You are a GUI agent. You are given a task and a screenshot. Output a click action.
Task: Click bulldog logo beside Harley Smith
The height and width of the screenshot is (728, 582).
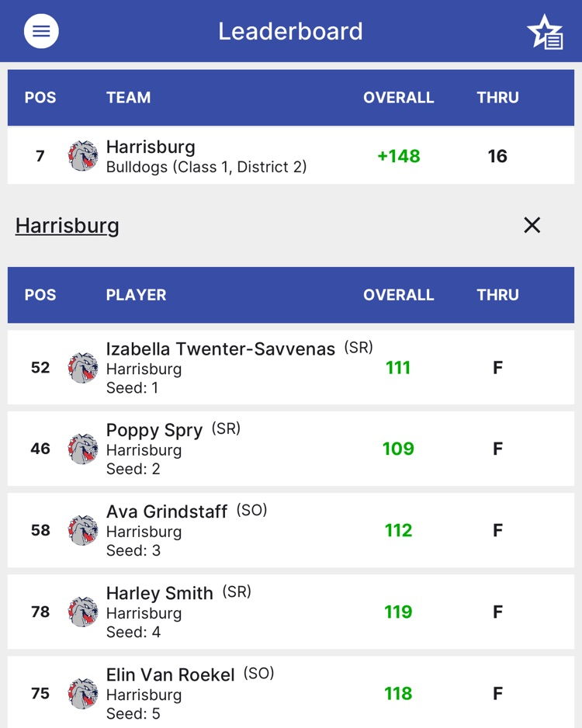click(83, 612)
